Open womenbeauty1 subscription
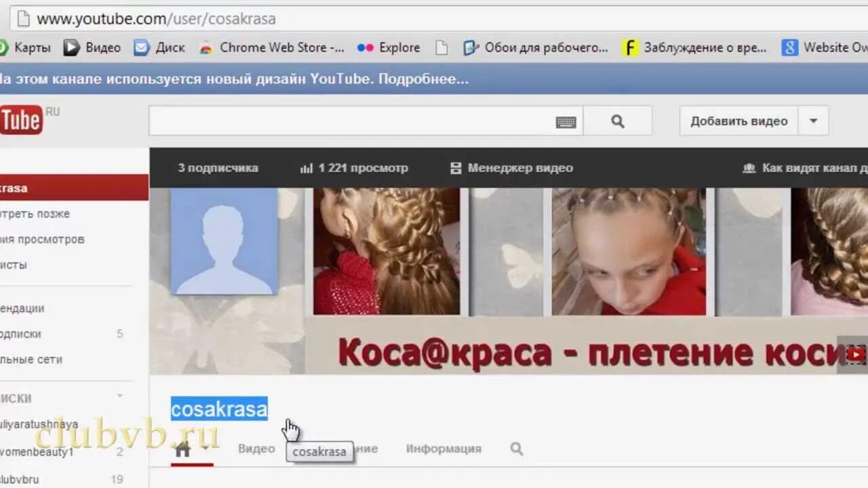868x488 pixels. 37,452
